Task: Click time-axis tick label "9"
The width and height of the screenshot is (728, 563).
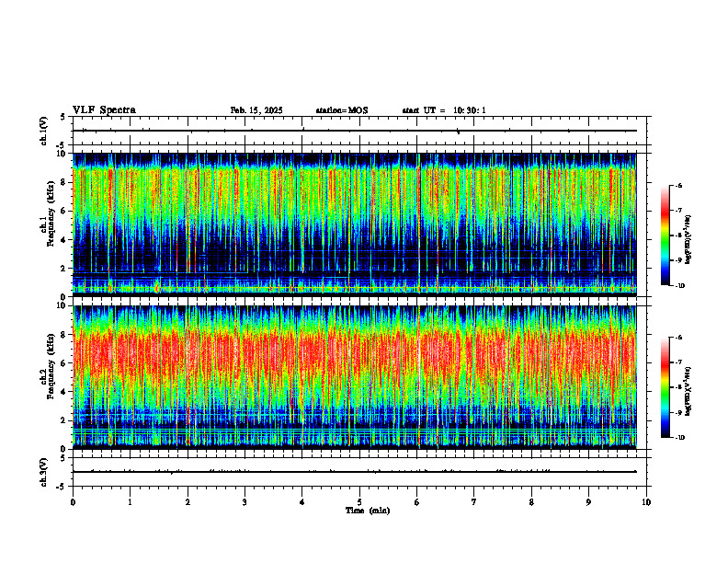Action: (588, 502)
